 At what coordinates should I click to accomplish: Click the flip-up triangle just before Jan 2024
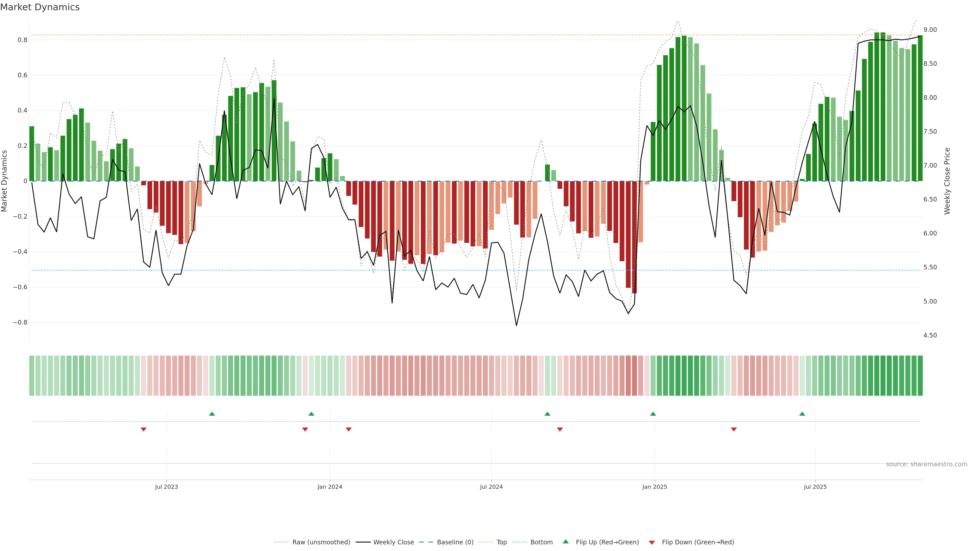(x=311, y=414)
